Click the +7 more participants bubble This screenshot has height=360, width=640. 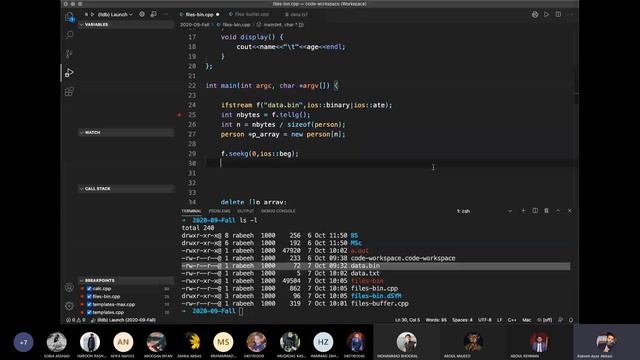click(23, 342)
